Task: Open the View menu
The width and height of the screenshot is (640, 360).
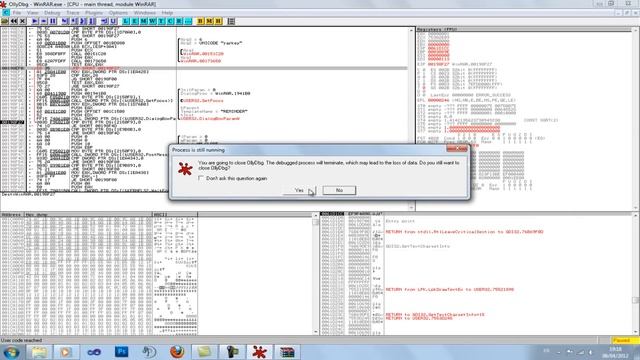Action: [x=32, y=13]
